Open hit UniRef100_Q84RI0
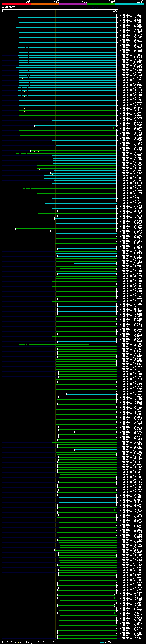 [131, 550]
